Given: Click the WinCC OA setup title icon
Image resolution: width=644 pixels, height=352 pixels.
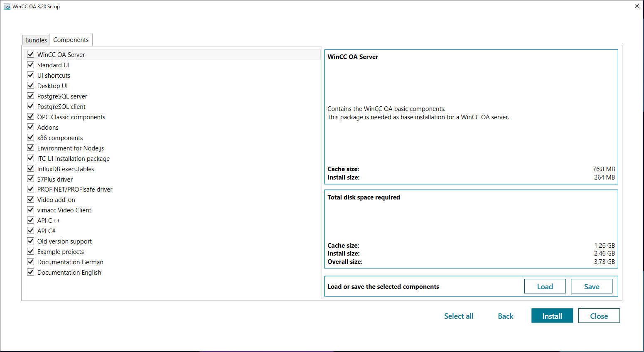Looking at the screenshot, I should (7, 7).
